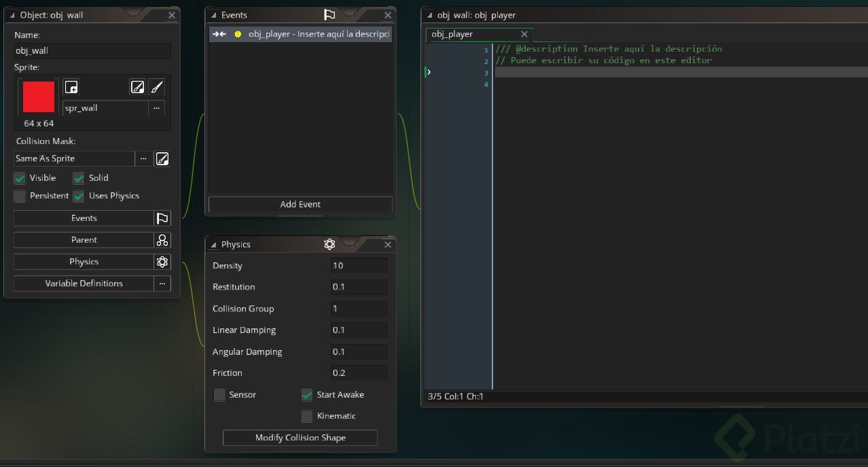Open the Same As Sprite collision mask field
868x467 pixels.
pyautogui.click(x=74, y=158)
